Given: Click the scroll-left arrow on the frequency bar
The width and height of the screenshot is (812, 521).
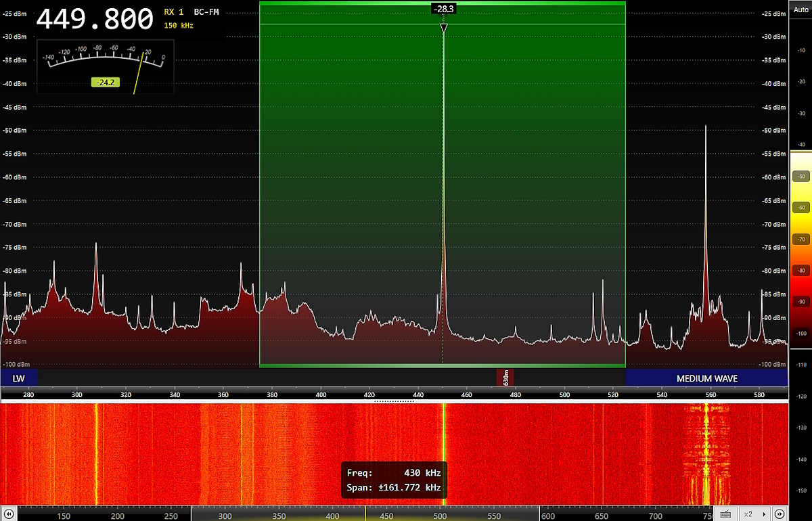Looking at the screenshot, I should point(9,514).
